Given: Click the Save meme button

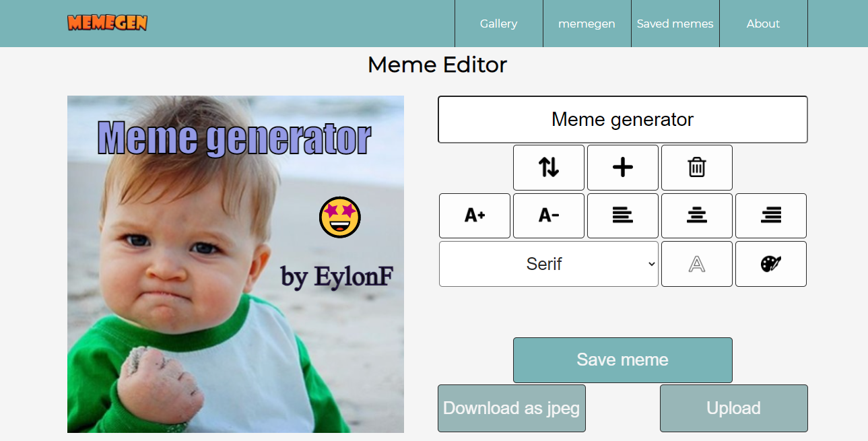Looking at the screenshot, I should coord(623,360).
